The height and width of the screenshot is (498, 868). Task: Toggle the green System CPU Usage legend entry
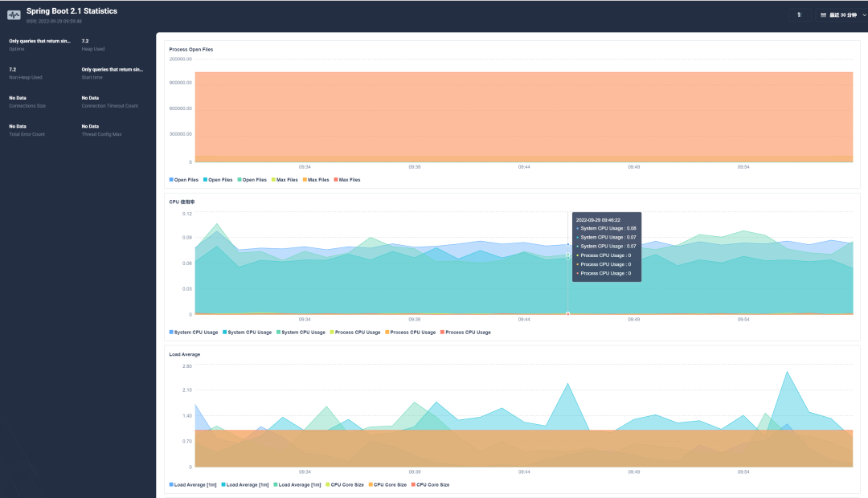pyautogui.click(x=301, y=333)
